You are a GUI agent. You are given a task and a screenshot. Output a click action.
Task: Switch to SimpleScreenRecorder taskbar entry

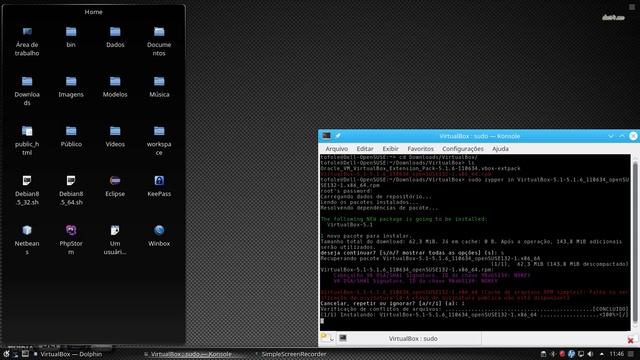point(291,354)
